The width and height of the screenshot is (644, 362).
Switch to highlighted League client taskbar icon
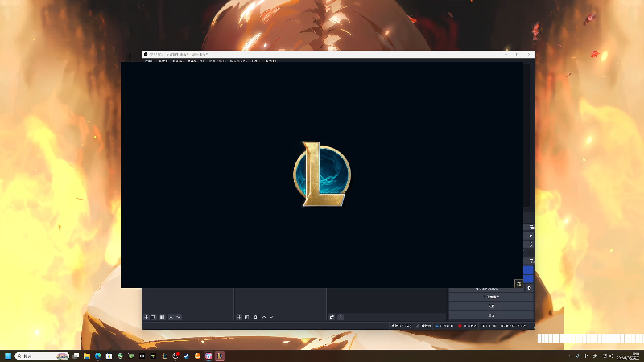[220, 356]
